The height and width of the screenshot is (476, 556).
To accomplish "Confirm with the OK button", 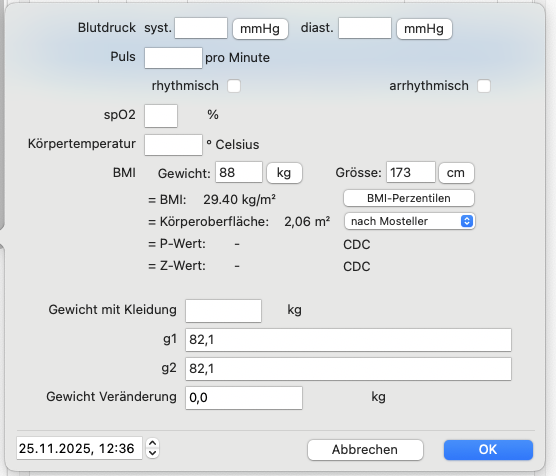I will pyautogui.click(x=488, y=450).
